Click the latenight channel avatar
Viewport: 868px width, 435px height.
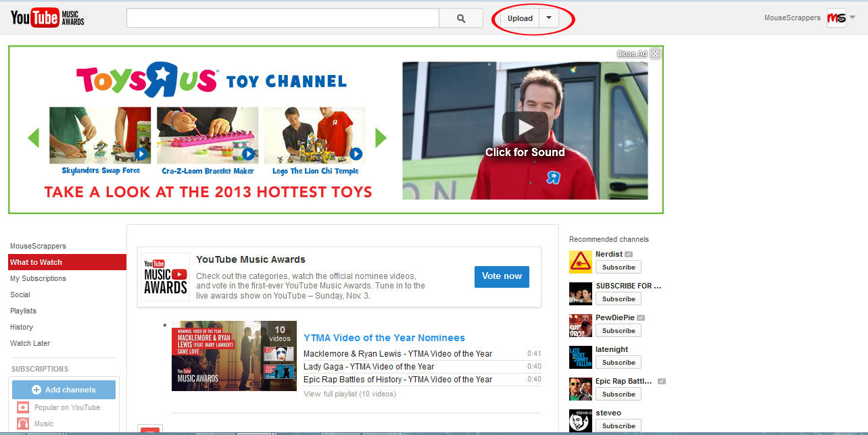click(581, 357)
